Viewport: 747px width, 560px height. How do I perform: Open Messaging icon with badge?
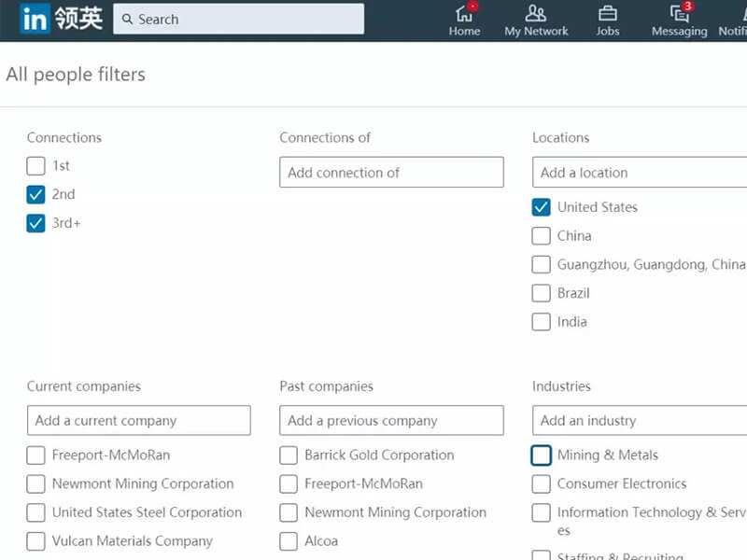(x=680, y=13)
